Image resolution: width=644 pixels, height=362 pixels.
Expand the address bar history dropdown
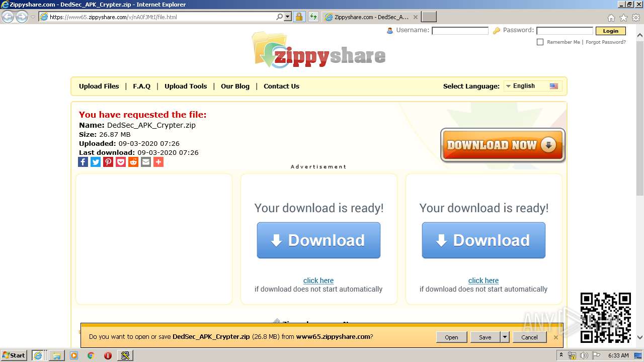point(288,17)
